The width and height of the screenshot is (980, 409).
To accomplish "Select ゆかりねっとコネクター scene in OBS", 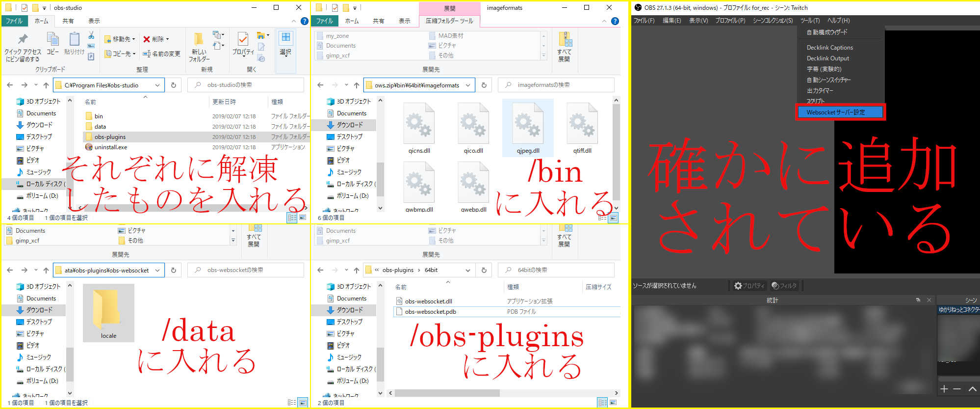I will point(958,310).
